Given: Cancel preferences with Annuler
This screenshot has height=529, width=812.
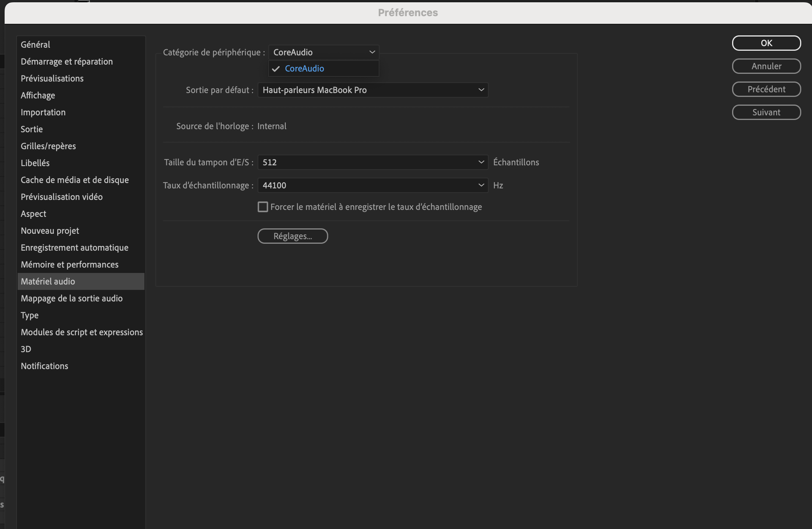Looking at the screenshot, I should (766, 66).
